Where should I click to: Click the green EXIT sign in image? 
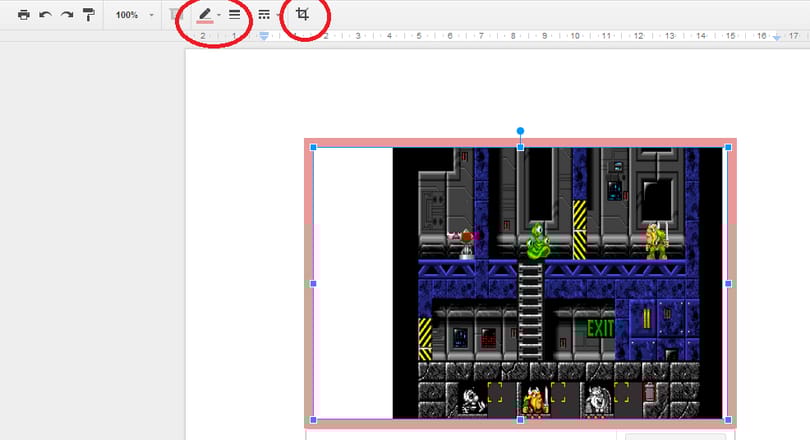click(600, 328)
